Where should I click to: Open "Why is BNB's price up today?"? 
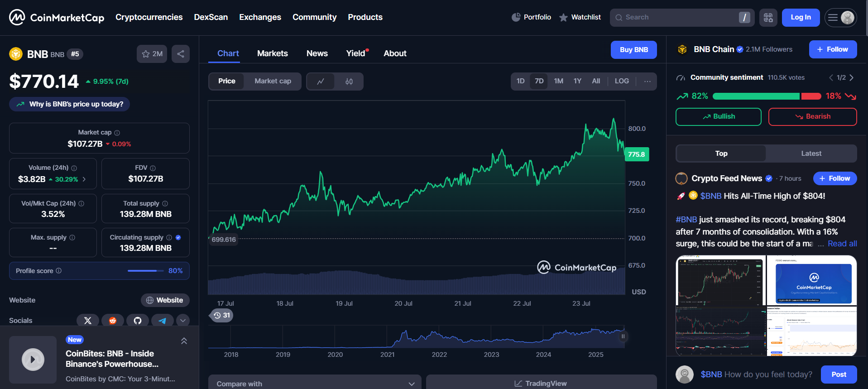(70, 104)
